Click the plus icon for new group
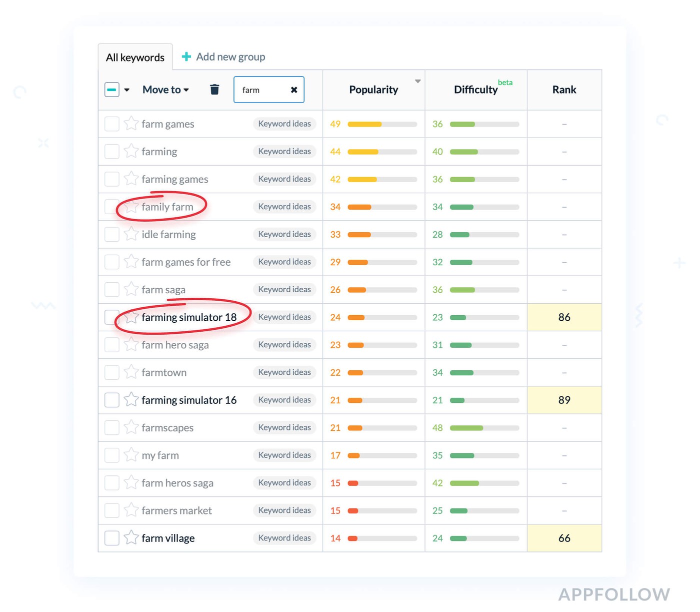 tap(186, 57)
